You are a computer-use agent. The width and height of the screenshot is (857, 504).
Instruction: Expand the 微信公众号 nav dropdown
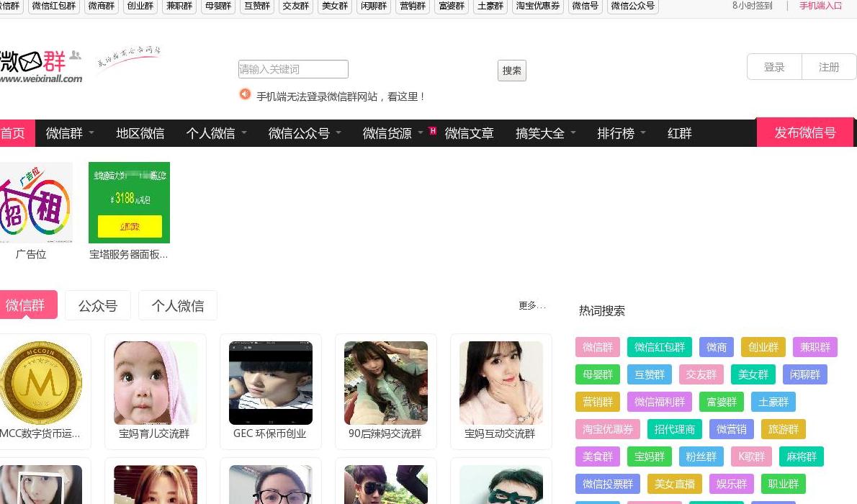(x=305, y=132)
